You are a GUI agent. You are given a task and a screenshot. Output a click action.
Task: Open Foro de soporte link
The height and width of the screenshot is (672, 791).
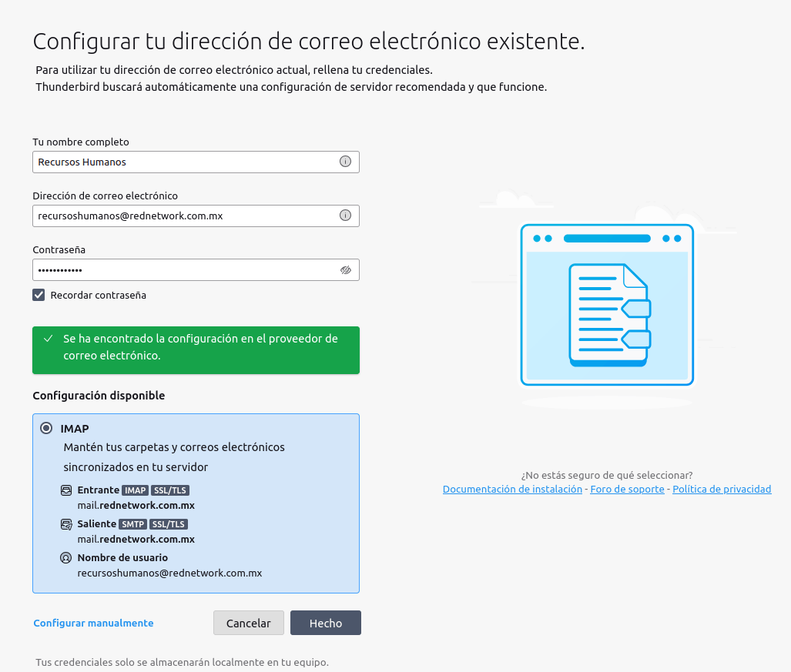click(627, 490)
